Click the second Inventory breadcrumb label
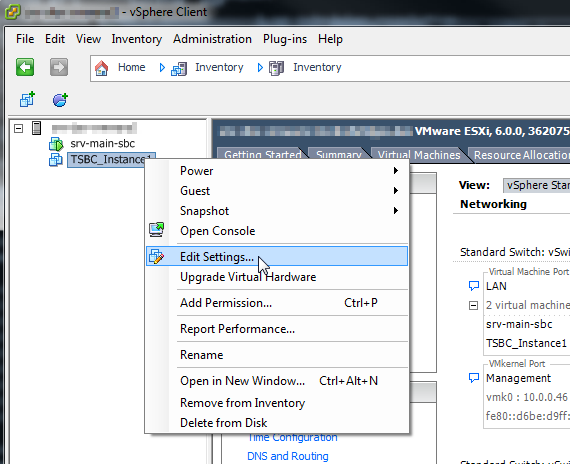The height and width of the screenshot is (464, 570). 317,67
